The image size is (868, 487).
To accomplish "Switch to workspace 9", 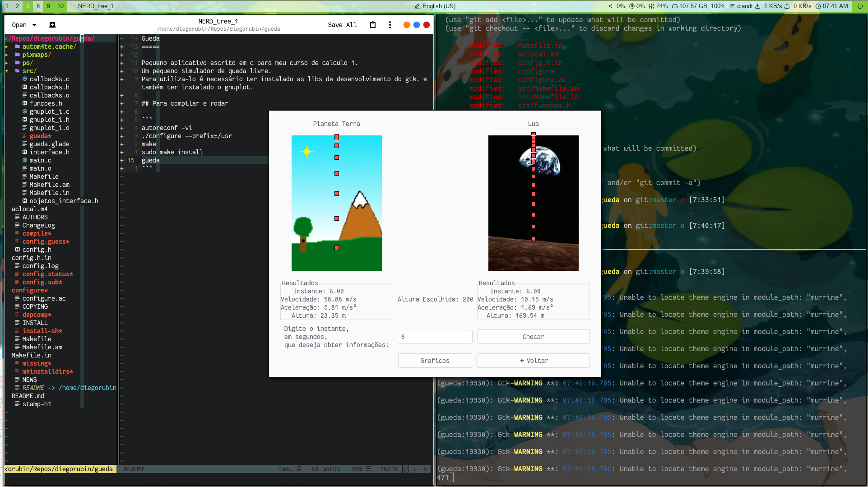I will pos(49,6).
